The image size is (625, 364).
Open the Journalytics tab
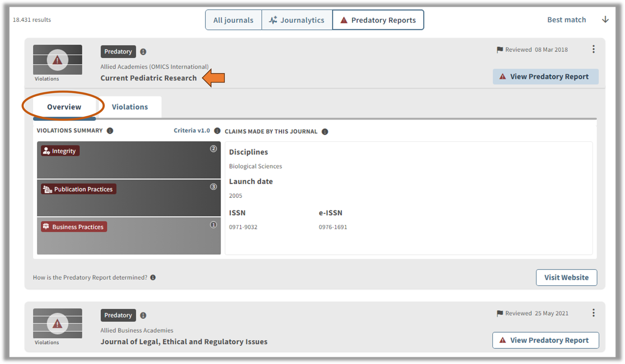(x=297, y=20)
